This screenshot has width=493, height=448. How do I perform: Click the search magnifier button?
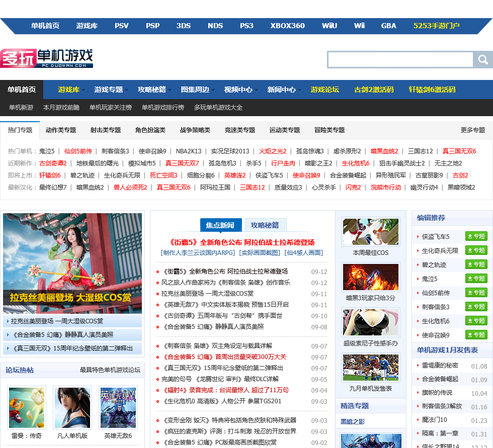(482, 59)
